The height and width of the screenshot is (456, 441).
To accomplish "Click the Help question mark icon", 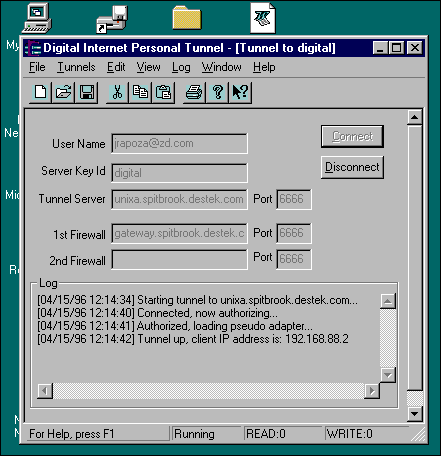I will [x=217, y=92].
